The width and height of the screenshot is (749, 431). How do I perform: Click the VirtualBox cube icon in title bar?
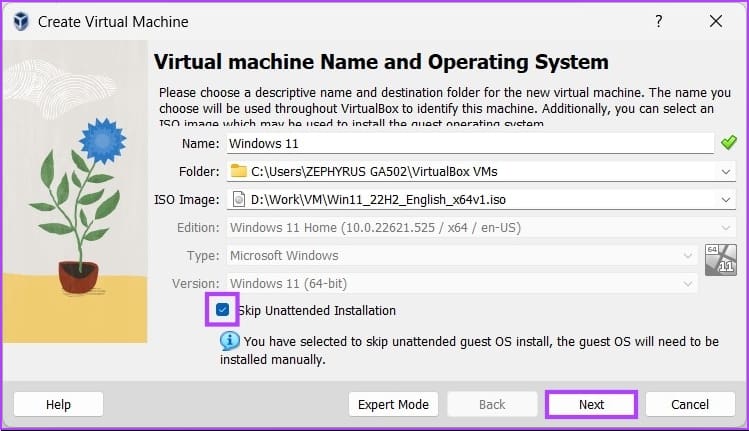click(21, 22)
